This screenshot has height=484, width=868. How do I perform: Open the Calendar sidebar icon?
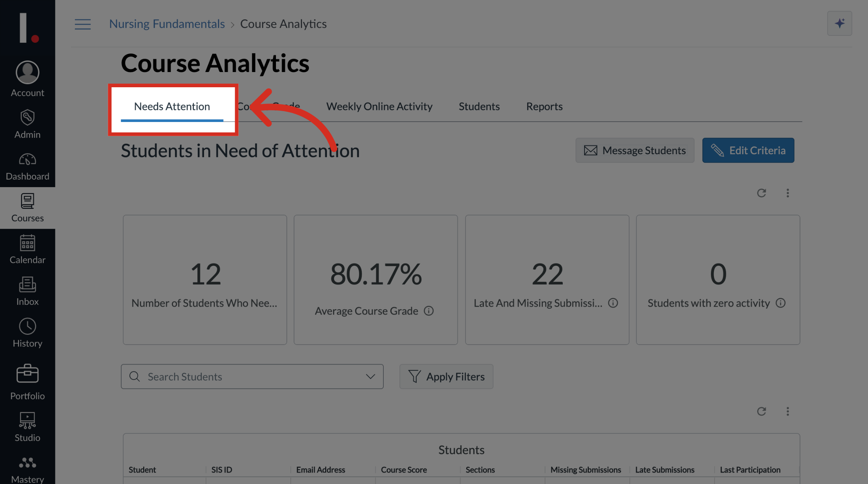(27, 248)
